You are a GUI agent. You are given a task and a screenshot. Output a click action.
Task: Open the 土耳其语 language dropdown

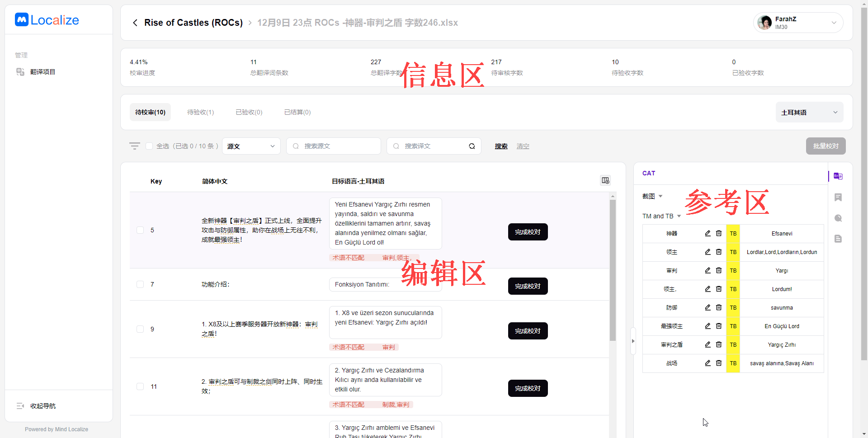[x=809, y=112]
